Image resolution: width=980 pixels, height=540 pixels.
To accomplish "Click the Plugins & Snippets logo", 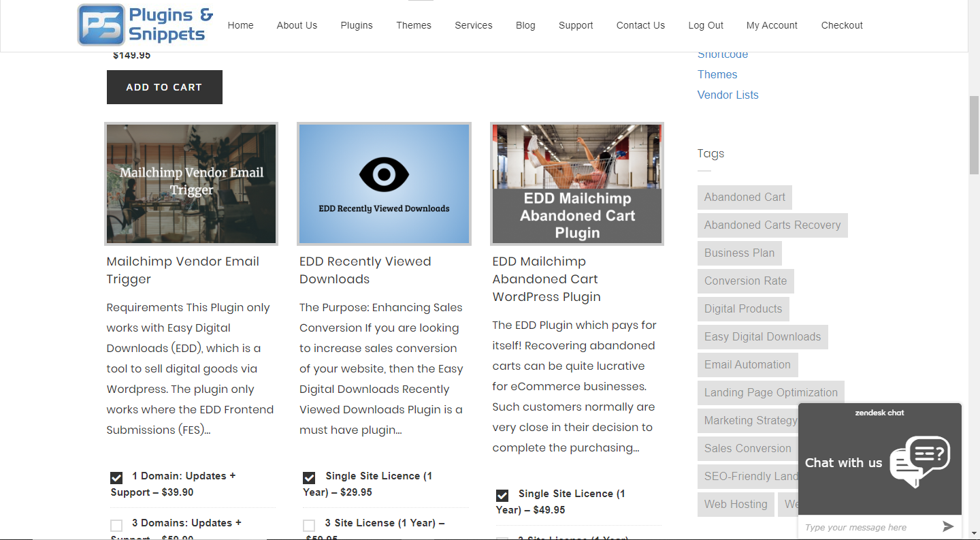I will (145, 25).
